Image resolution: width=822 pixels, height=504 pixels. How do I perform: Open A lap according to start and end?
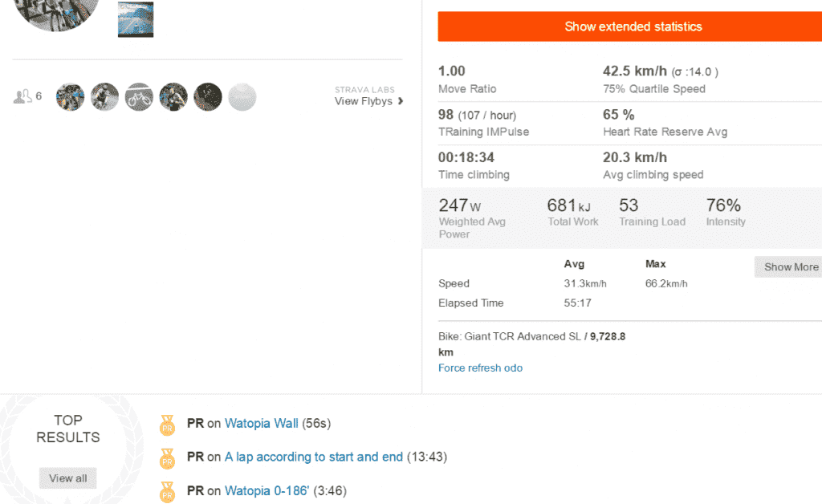314,457
